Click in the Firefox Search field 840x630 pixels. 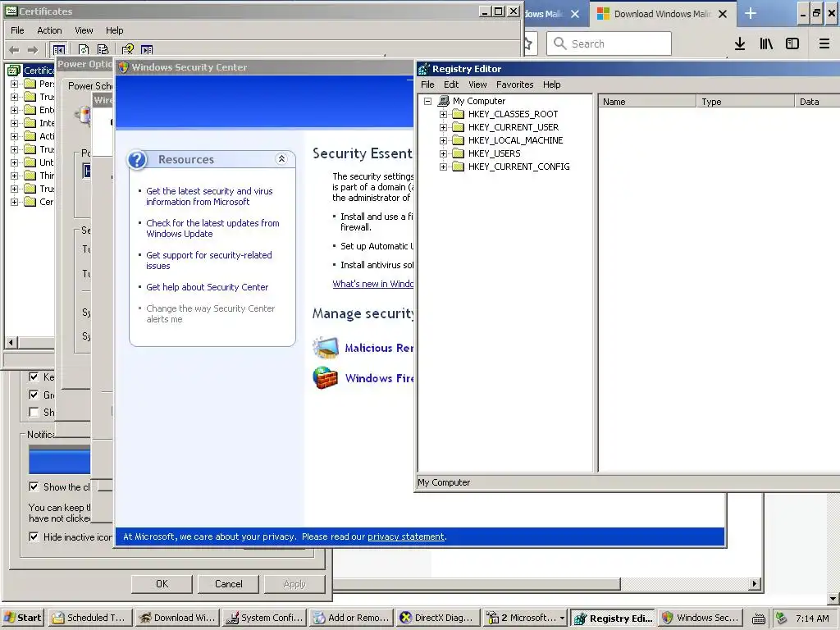[x=609, y=43]
